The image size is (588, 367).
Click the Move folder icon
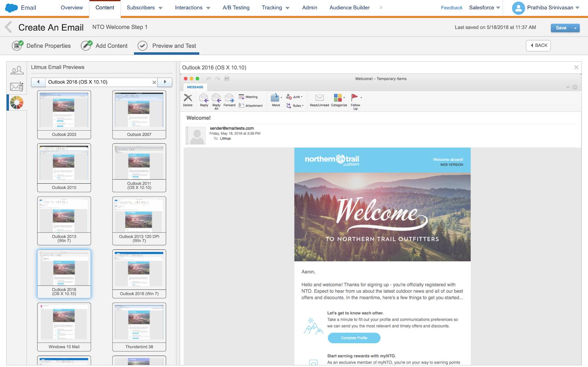tap(275, 97)
